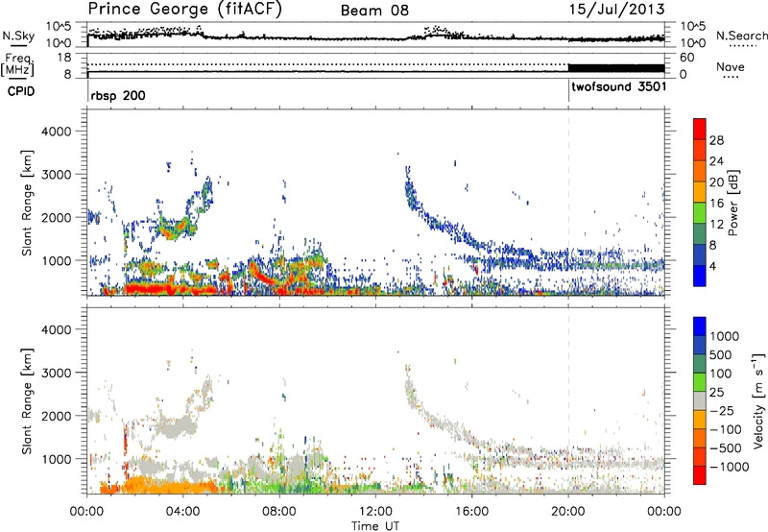The width and height of the screenshot is (768, 532).
Task: Click the '16' label on power colorbar
Action: (716, 204)
